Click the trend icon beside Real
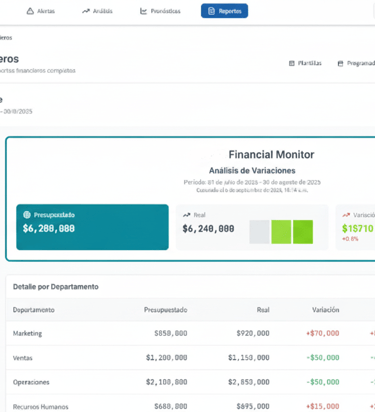The image size is (375, 412). click(187, 215)
